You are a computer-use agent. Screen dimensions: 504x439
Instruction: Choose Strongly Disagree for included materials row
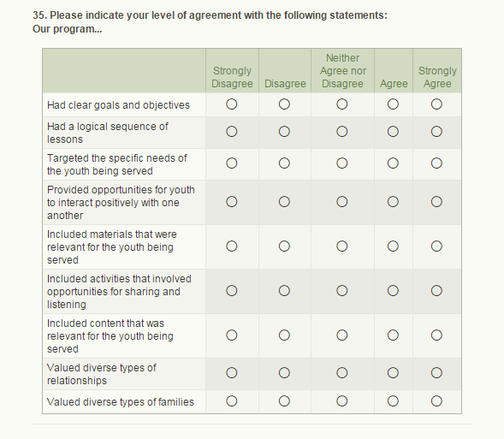[x=231, y=246]
